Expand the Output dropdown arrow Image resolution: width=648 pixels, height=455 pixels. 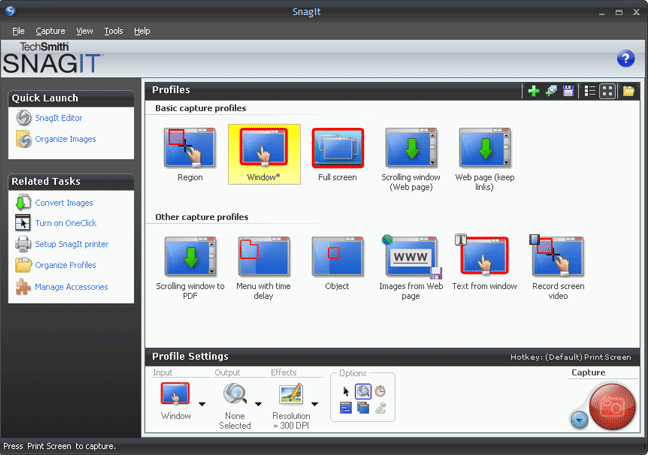tap(259, 405)
